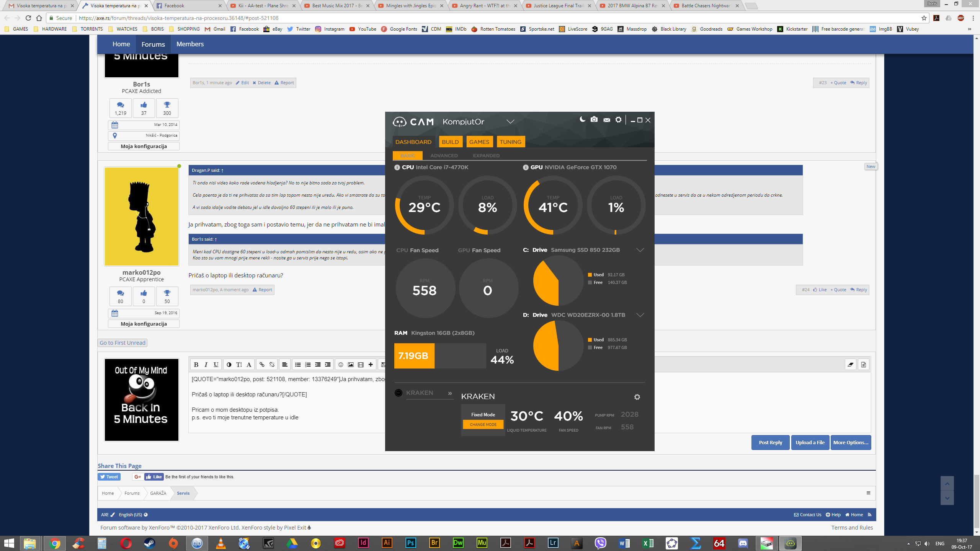Image resolution: width=980 pixels, height=551 pixels.
Task: Open CAM settings gear in title bar
Action: tap(619, 120)
